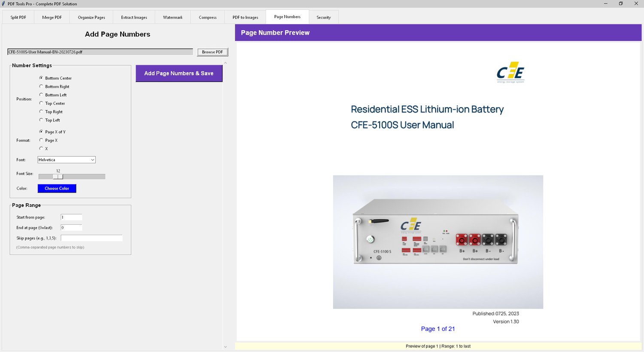The height and width of the screenshot is (352, 644).
Task: Go to Organize Pages tab
Action: [x=91, y=18]
